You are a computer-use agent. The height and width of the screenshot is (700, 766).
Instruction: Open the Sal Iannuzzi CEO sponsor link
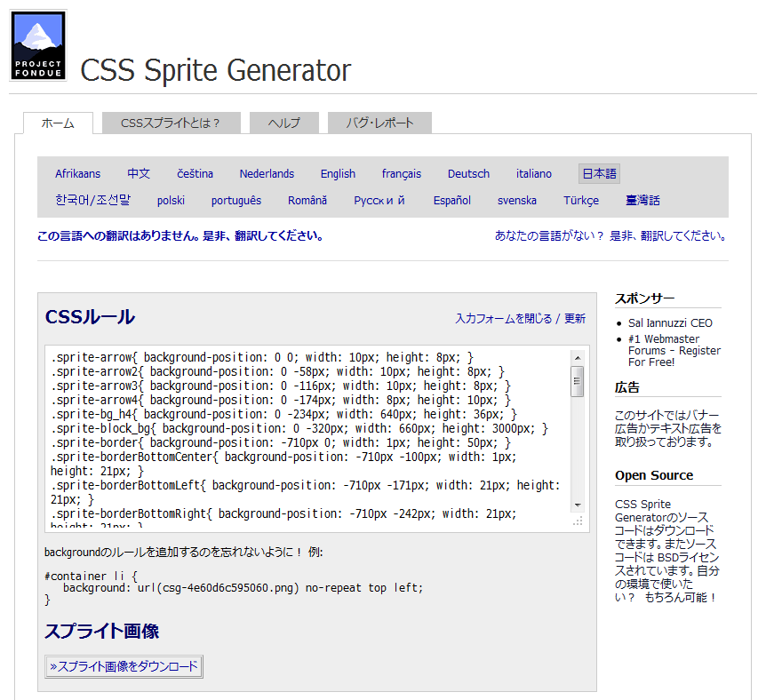pyautogui.click(x=670, y=323)
